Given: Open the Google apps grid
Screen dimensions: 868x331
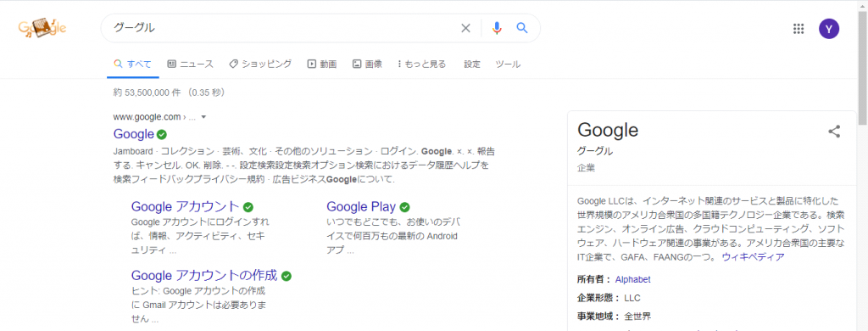Looking at the screenshot, I should click(x=798, y=29).
